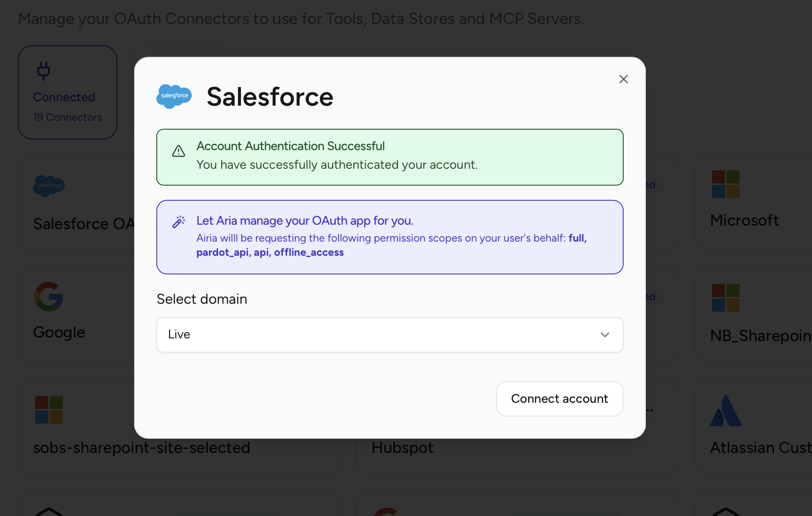Image resolution: width=812 pixels, height=516 pixels.
Task: Select the green success notification banner
Action: click(x=390, y=157)
